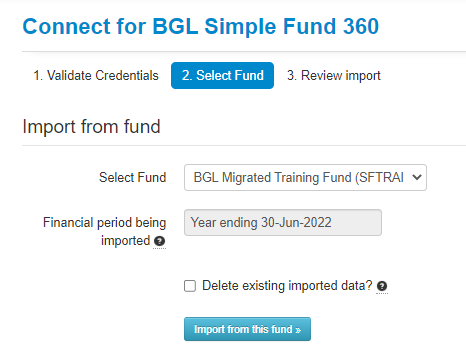This screenshot has width=466, height=361.
Task: Click help icon beside Financial period being imported
Action: pos(160,241)
